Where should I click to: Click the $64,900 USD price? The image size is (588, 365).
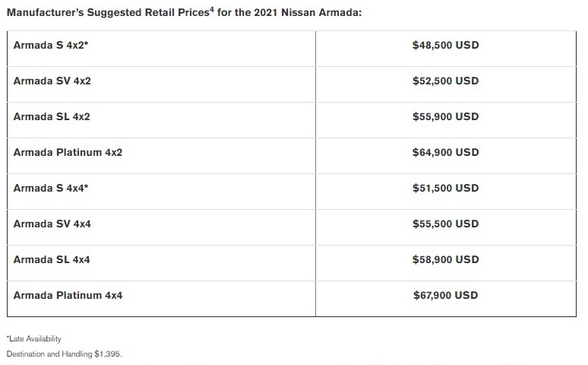click(445, 152)
